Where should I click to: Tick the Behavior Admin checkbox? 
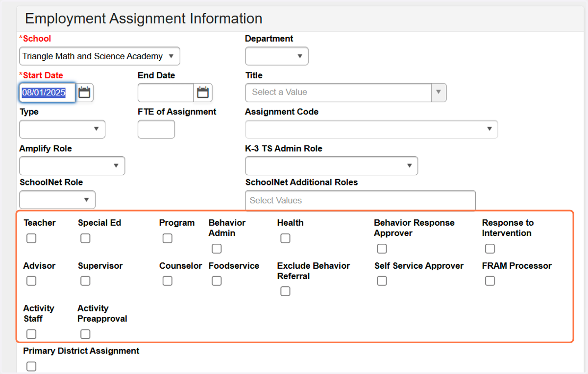[x=217, y=249]
